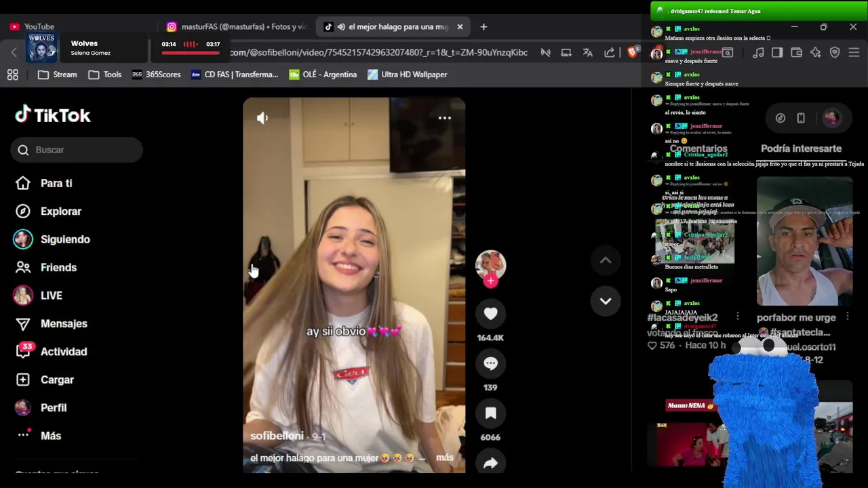The image size is (868, 488).
Task: Switch to the masturFAS Instagram tab
Action: 237,26
